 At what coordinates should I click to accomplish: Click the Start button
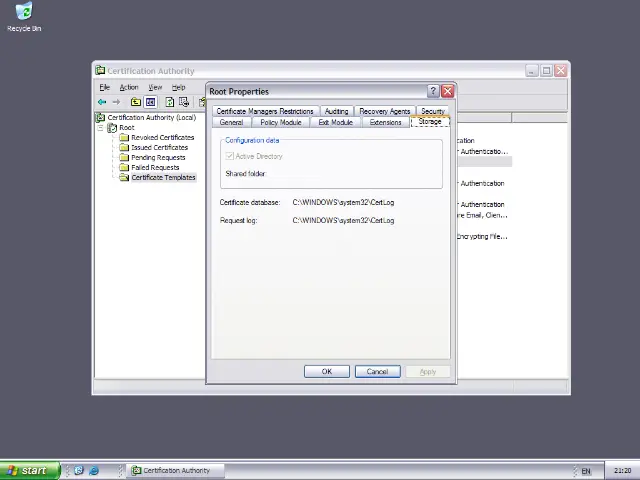[x=29, y=471]
